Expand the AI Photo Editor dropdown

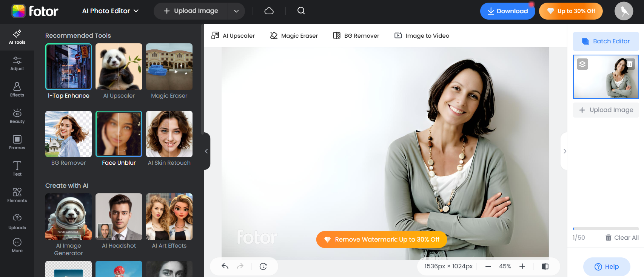110,11
